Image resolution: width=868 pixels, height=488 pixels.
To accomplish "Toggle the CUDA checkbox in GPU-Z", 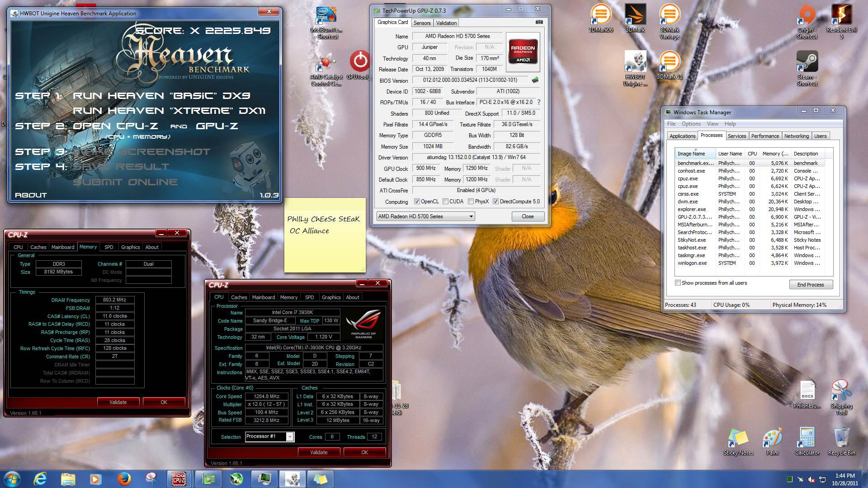I will pos(446,202).
